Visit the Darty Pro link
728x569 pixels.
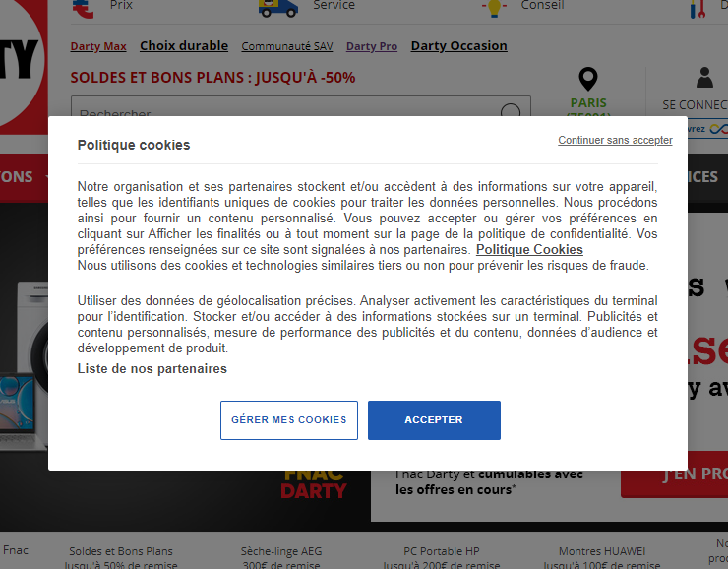pos(372,46)
